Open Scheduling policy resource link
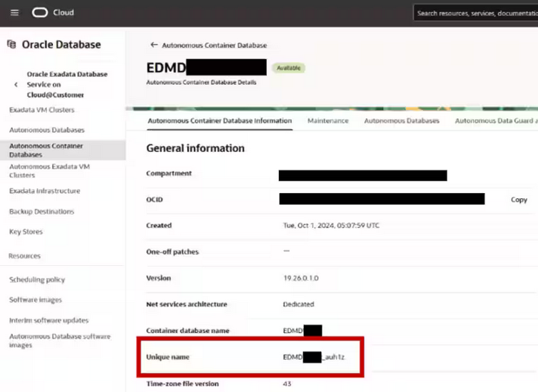The image size is (538, 392). [37, 279]
